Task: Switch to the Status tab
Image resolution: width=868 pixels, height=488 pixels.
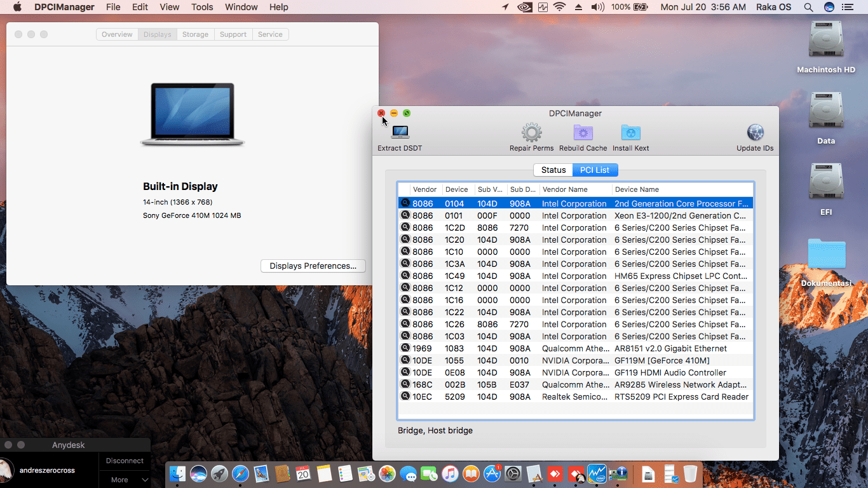Action: coord(553,170)
